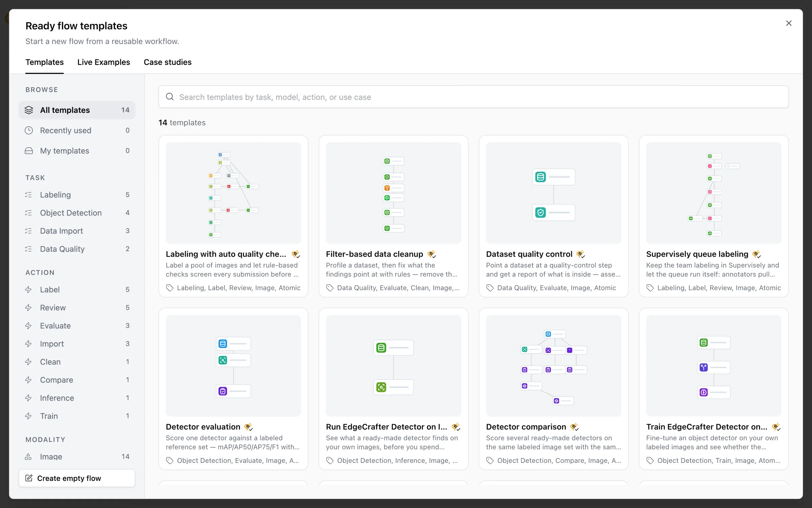Click the Data Import task list icon
This screenshot has height=508, width=812.
[28, 231]
